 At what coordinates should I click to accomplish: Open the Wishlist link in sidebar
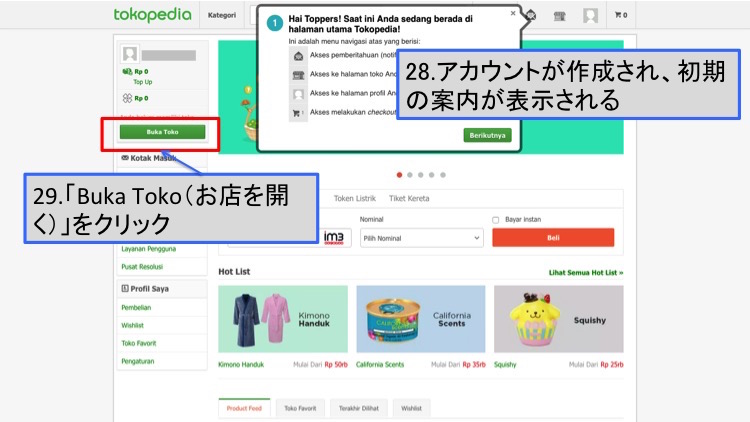point(132,325)
